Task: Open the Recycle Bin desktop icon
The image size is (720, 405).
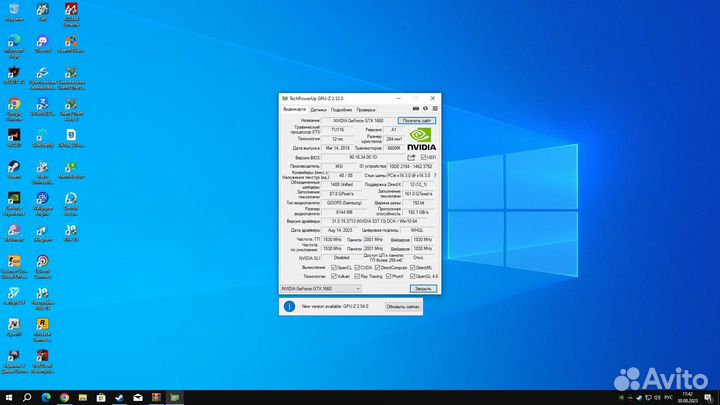Action: click(14, 12)
